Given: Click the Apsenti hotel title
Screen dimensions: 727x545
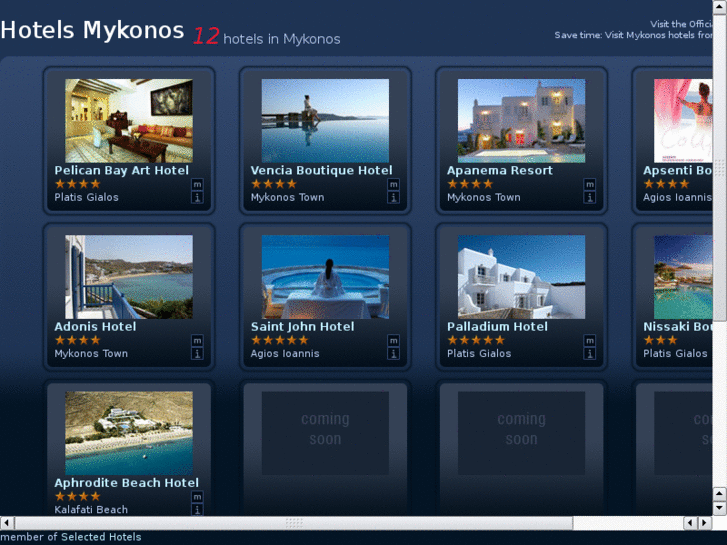Looking at the screenshot, I should click(677, 171).
